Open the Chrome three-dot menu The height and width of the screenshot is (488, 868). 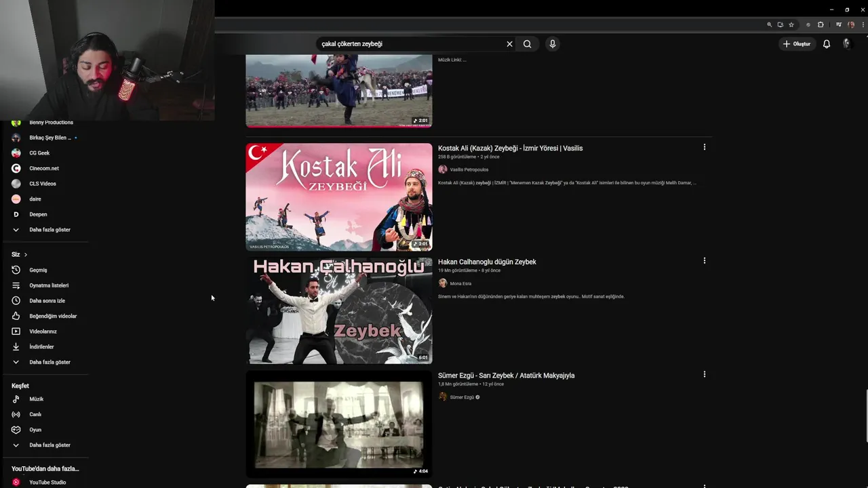[863, 24]
